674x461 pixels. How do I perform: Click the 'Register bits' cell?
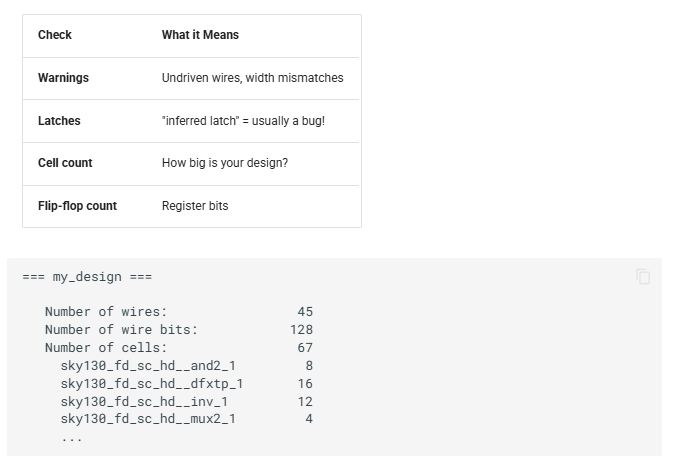pos(195,206)
